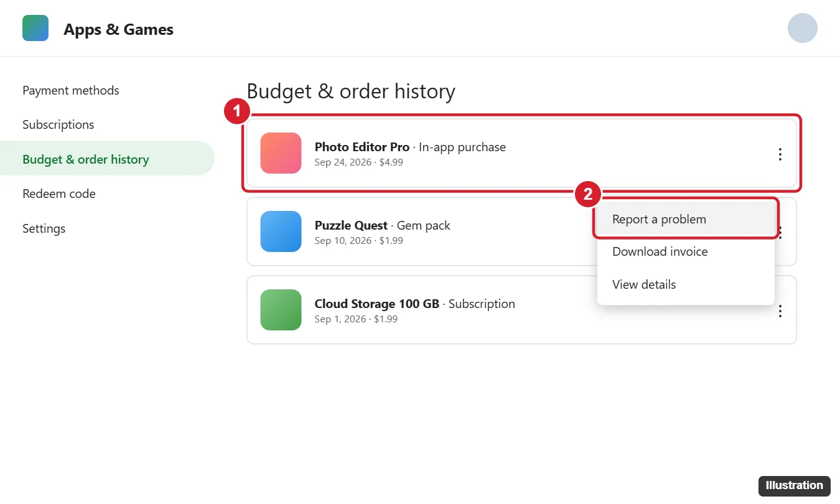Select Download invoice from the menu

[686, 251]
